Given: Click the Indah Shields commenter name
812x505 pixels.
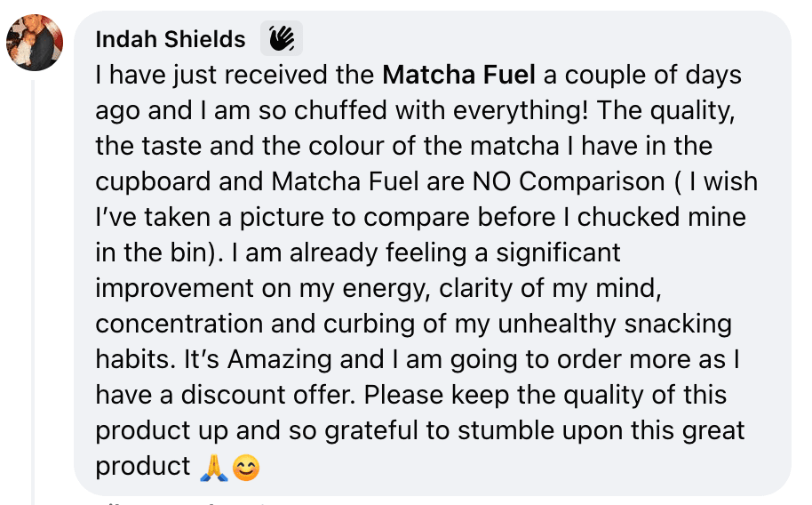Looking at the screenshot, I should (x=170, y=39).
